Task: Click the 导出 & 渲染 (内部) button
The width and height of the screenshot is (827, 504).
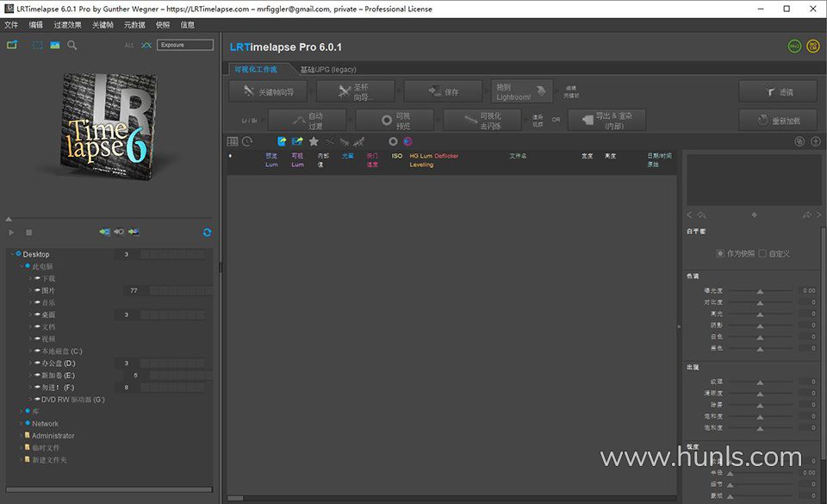Action: (606, 121)
